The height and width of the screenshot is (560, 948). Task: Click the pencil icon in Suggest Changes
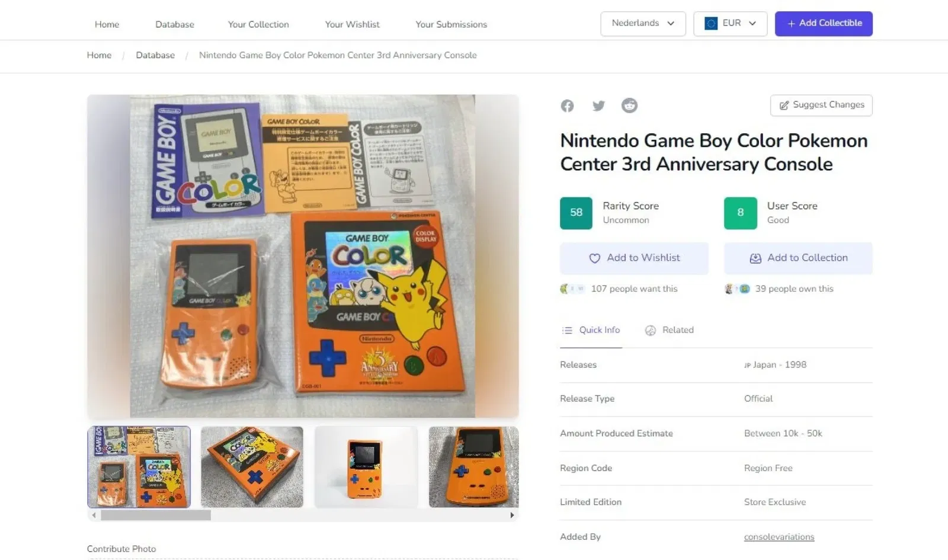click(784, 105)
